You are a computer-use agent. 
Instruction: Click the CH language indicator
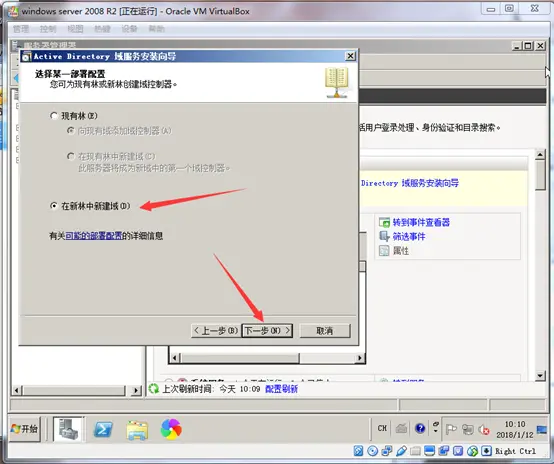(382, 428)
